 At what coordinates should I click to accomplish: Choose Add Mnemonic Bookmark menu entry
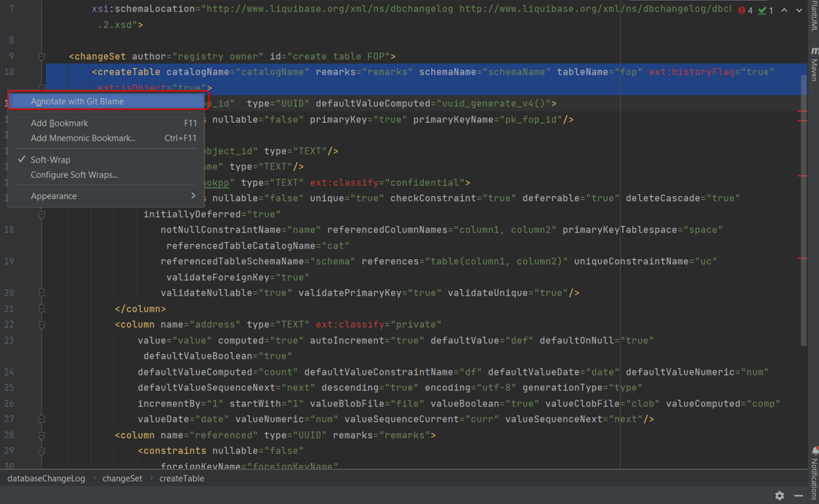83,138
